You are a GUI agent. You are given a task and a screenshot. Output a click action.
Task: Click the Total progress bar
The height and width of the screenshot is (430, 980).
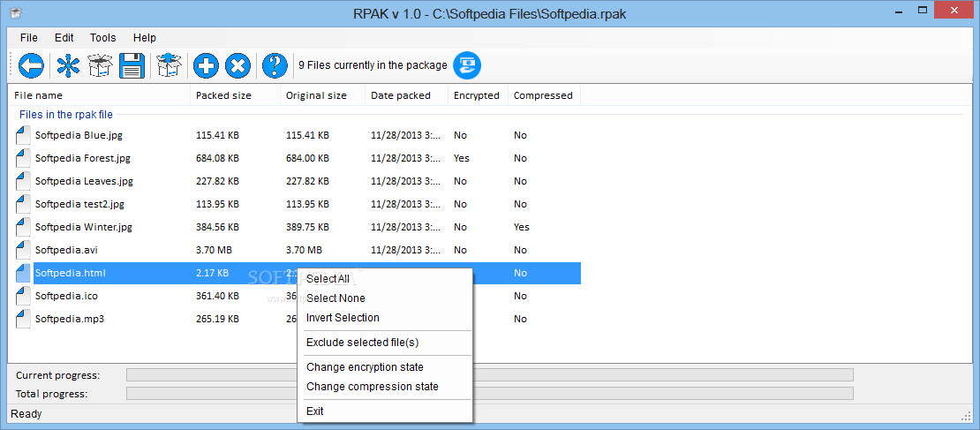click(489, 394)
